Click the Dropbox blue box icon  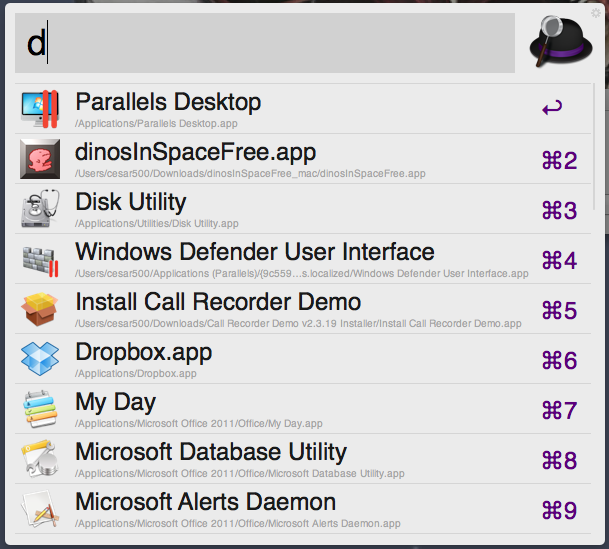pos(40,359)
